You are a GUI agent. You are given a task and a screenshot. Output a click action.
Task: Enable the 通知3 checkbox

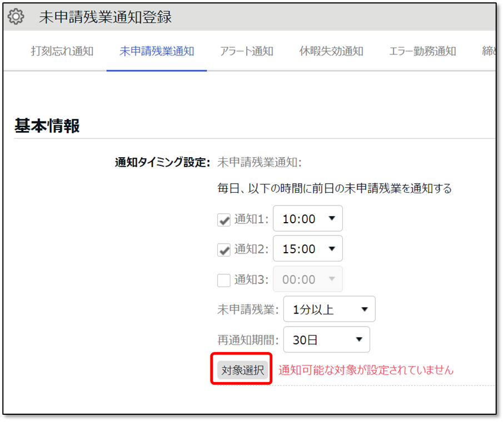(224, 280)
